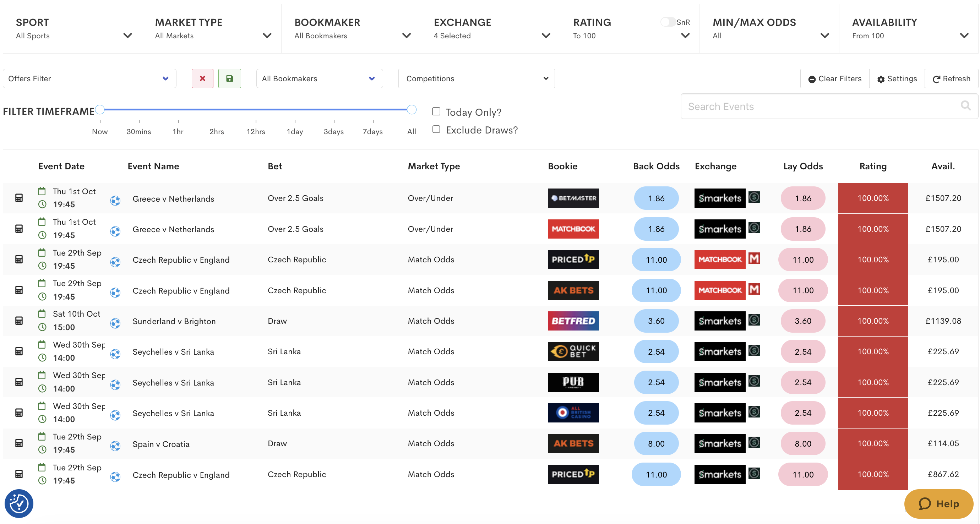Click the Refresh button
The height and width of the screenshot is (524, 980).
(x=951, y=78)
